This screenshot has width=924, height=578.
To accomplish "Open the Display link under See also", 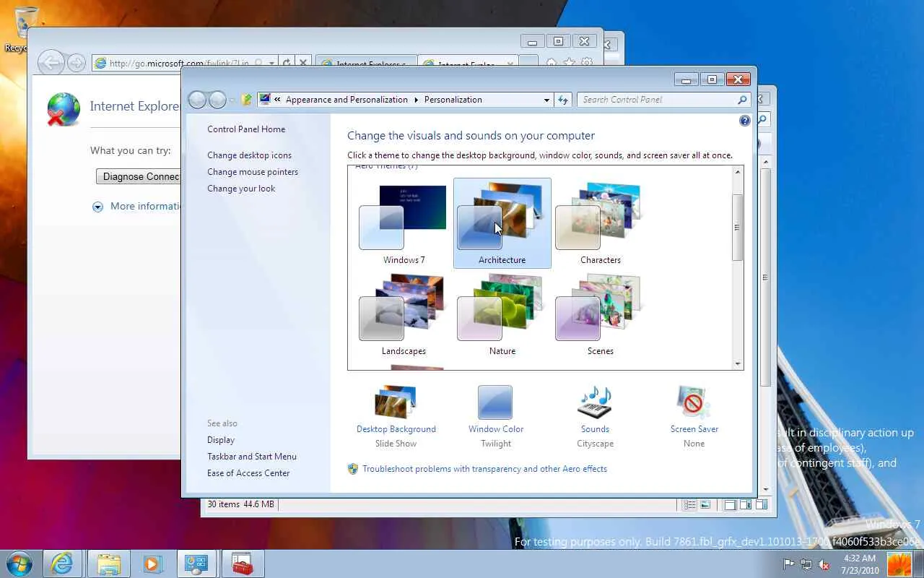I will (221, 440).
